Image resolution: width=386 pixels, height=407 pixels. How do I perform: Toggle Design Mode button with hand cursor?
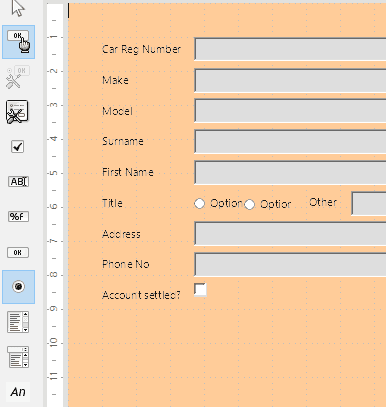18,42
